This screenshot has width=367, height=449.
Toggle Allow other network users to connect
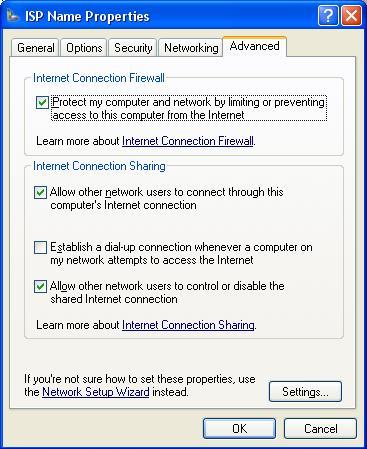pyautogui.click(x=40, y=193)
